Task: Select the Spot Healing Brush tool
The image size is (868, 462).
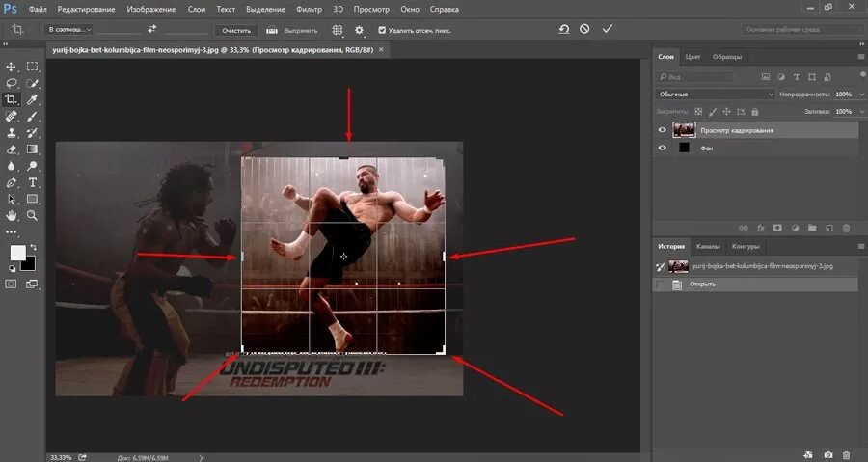Action: pos(11,117)
